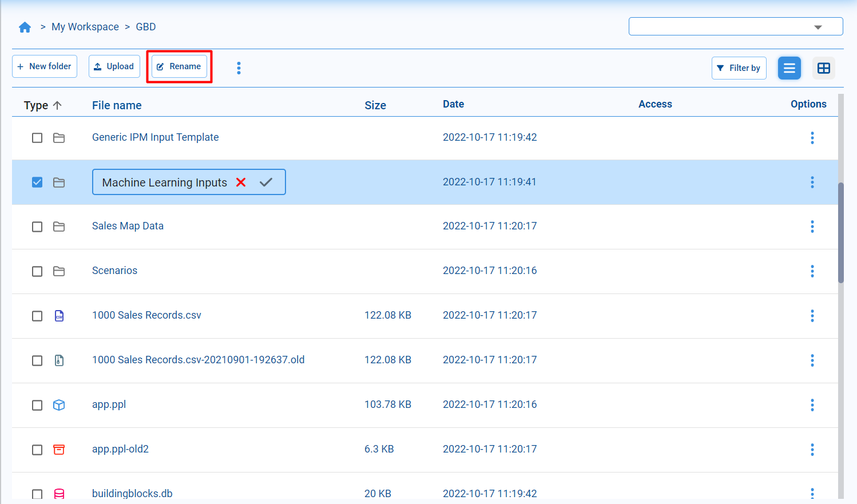Click the CSV icon beside 1000 Sales Records.csv
Viewport: 857px width, 504px height.
click(59, 316)
